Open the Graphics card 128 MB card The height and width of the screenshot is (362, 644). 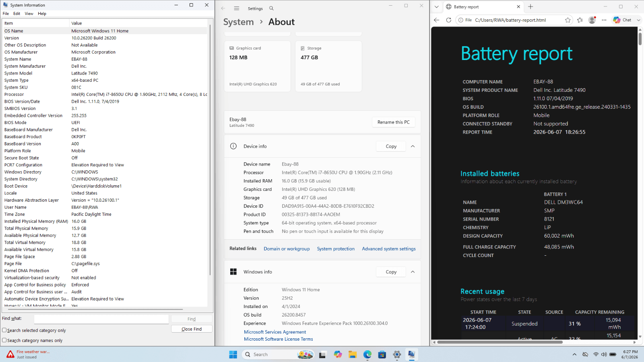(257, 66)
